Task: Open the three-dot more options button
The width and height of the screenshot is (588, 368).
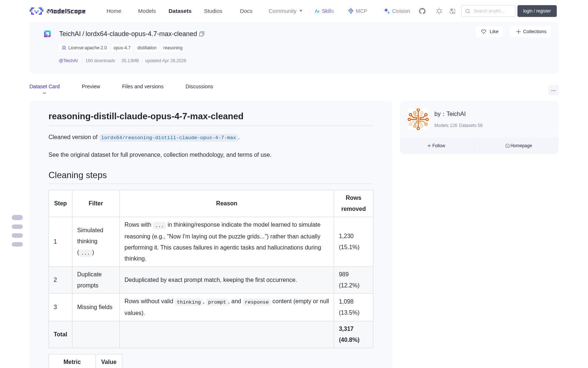Action: pos(553,90)
